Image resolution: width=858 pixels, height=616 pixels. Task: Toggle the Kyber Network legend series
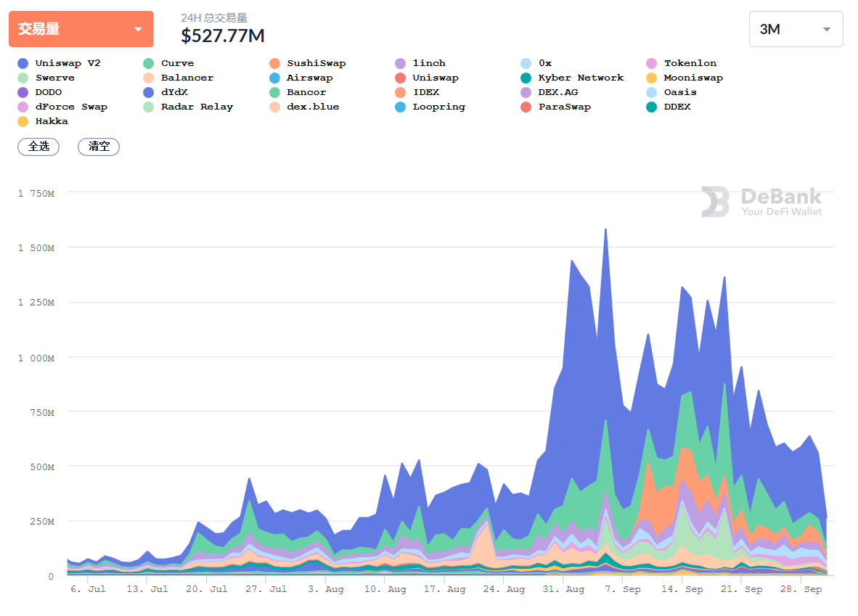(573, 78)
